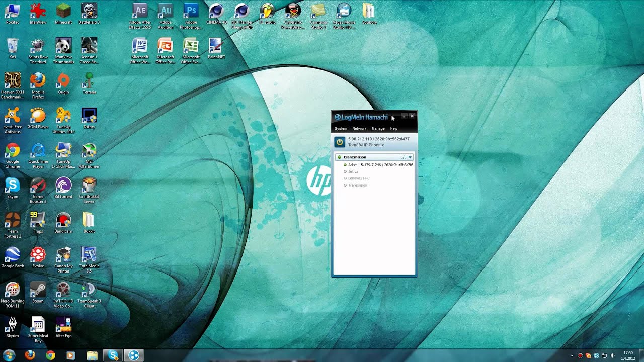Select the Microsoft Office Word shortcut
Image resolution: width=644 pixels, height=362 pixels.
140,51
